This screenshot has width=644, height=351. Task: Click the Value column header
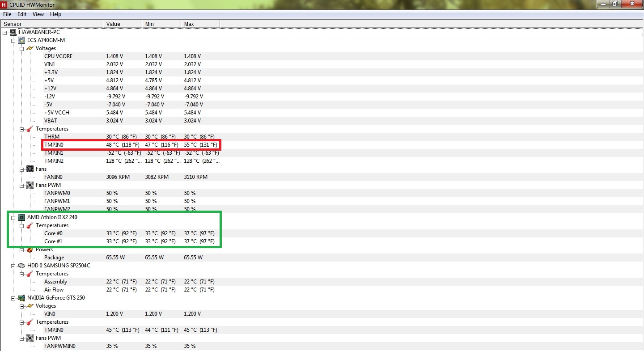[x=123, y=24]
